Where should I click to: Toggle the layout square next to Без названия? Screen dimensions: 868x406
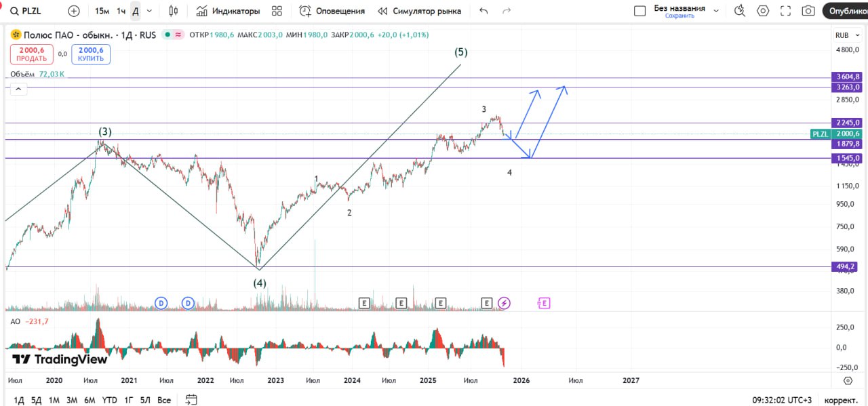[639, 11]
